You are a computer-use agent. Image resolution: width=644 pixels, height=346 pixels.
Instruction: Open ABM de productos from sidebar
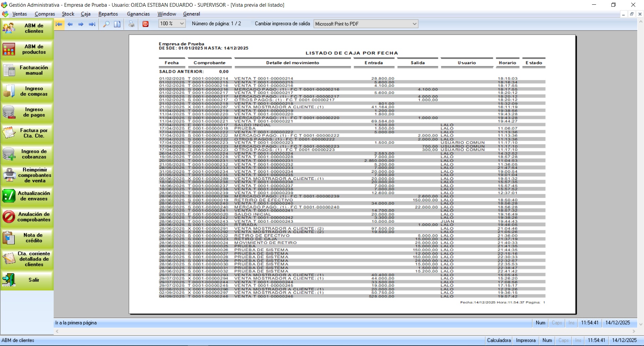[x=27, y=49]
